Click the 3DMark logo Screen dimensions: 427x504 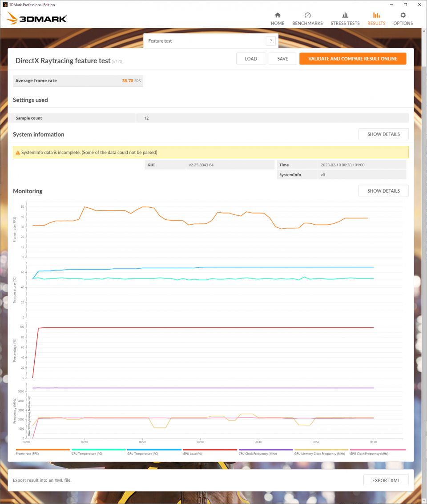(x=36, y=18)
